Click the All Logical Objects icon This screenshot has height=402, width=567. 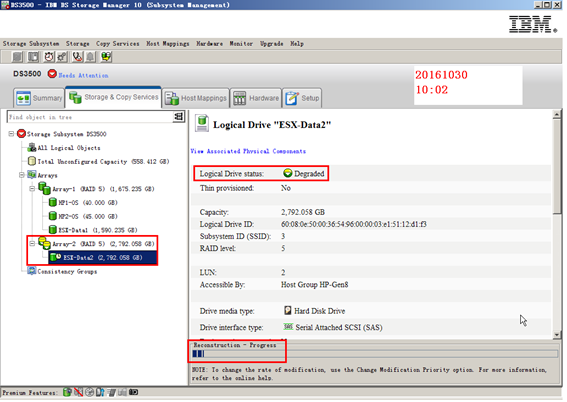[x=32, y=147]
